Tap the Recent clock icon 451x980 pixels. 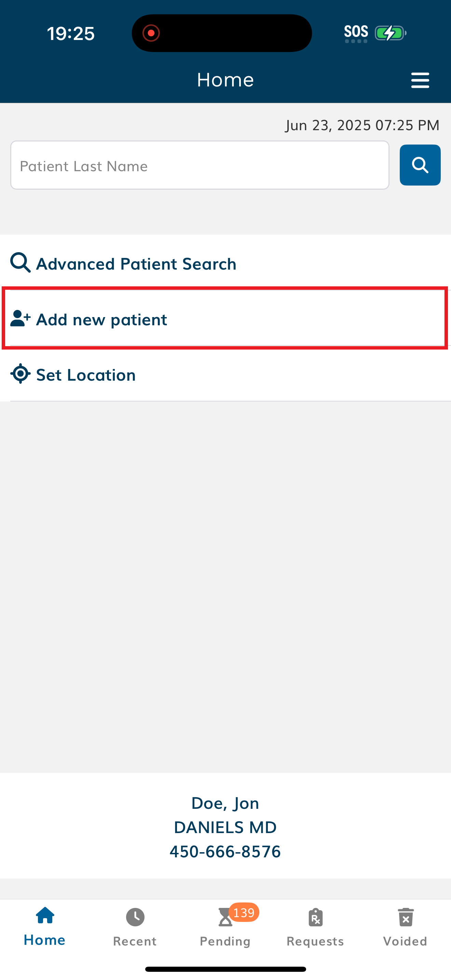pyautogui.click(x=135, y=917)
